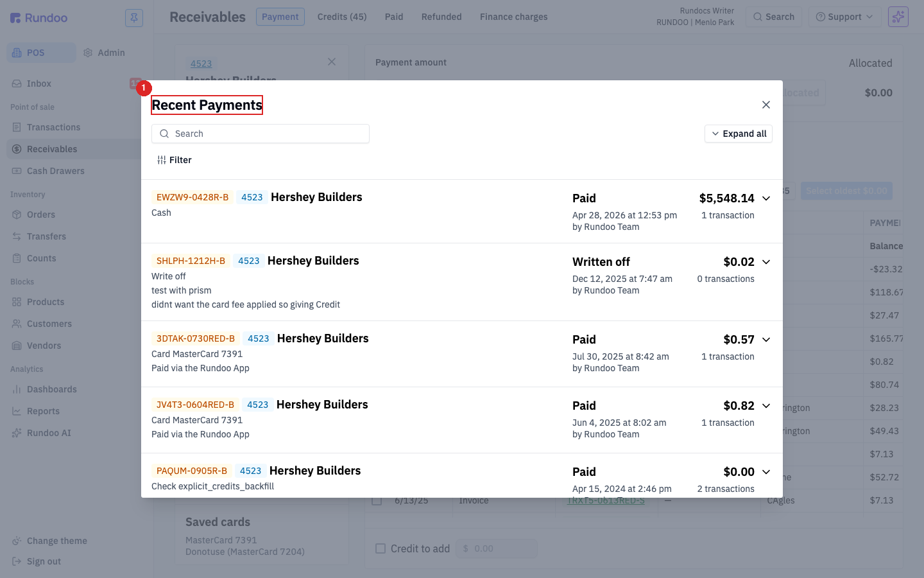
Task: Switch to the Refunded tab
Action: (441, 17)
